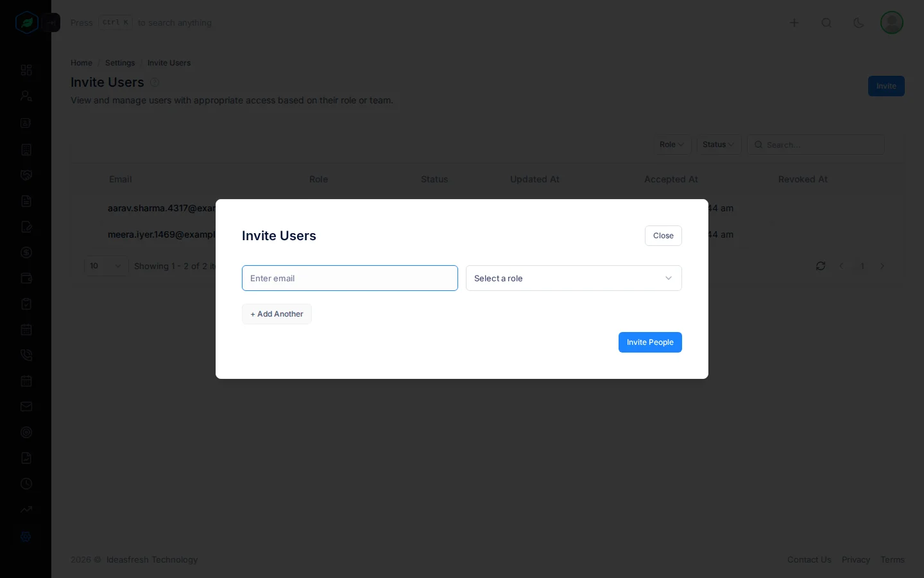Go to the next page of results
This screenshot has width=924, height=578.
tap(882, 266)
